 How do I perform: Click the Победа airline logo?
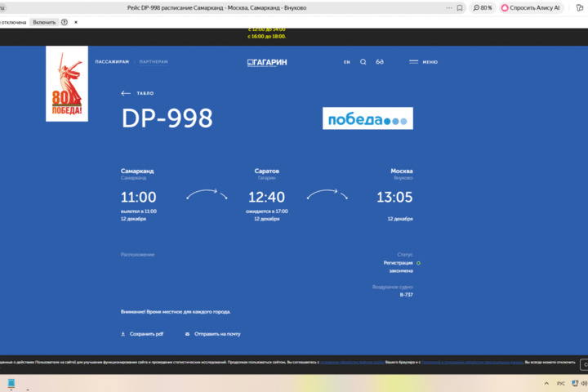[x=367, y=118]
